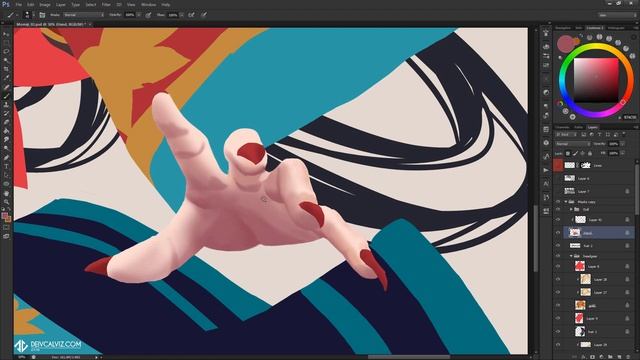The height and width of the screenshot is (360, 640).
Task: Switch to the Paths tab
Action: pos(578,127)
